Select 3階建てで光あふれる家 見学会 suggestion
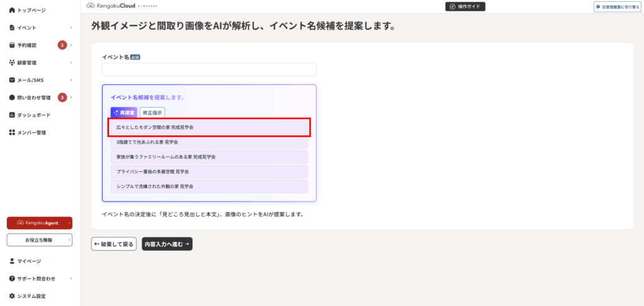644x306 pixels. pyautogui.click(x=209, y=142)
